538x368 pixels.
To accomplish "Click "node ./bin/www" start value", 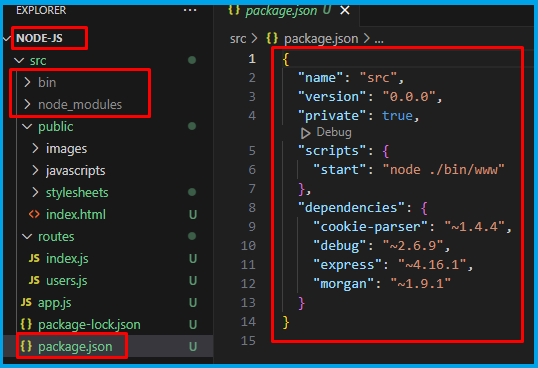I will [x=443, y=169].
